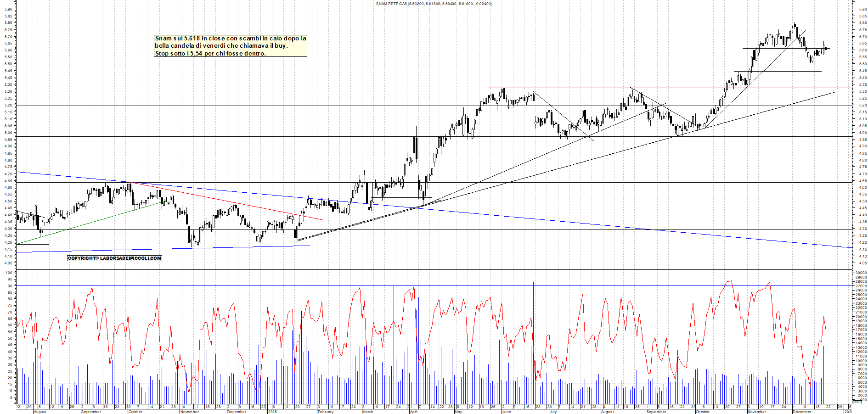Select the February label on time axis
The width and height of the screenshot is (868, 414).
tap(325, 412)
